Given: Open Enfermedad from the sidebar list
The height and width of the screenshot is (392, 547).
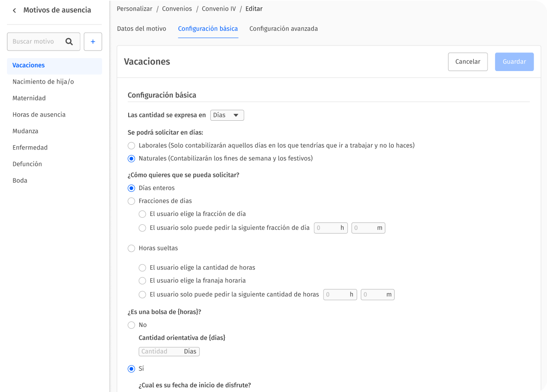Looking at the screenshot, I should (x=30, y=148).
